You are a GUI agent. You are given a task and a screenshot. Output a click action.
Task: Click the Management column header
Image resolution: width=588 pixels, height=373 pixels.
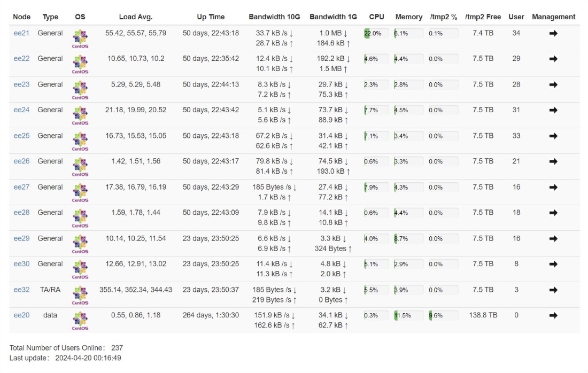[x=553, y=17]
